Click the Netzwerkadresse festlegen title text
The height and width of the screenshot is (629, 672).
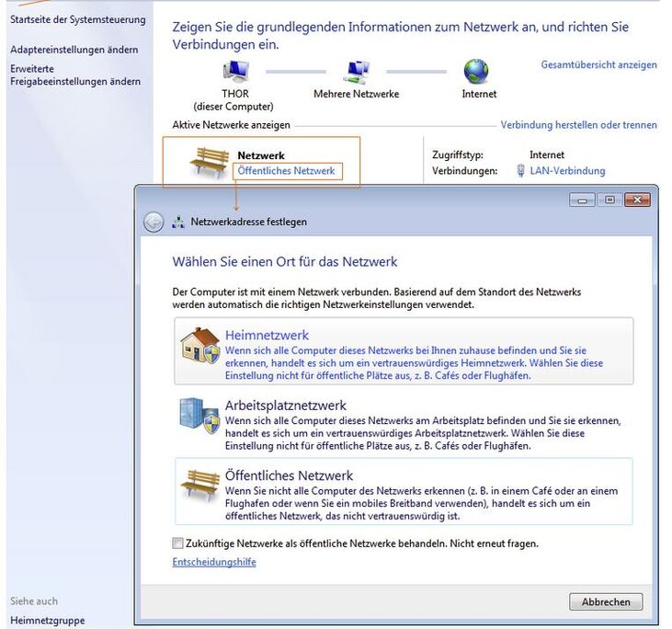249,223
